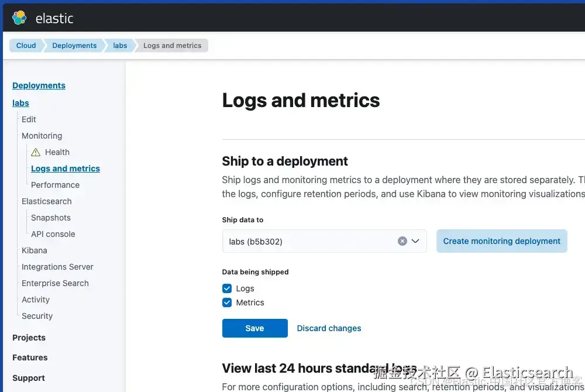The height and width of the screenshot is (392, 585).
Task: Open Deployments in sidebar
Action: [39, 85]
